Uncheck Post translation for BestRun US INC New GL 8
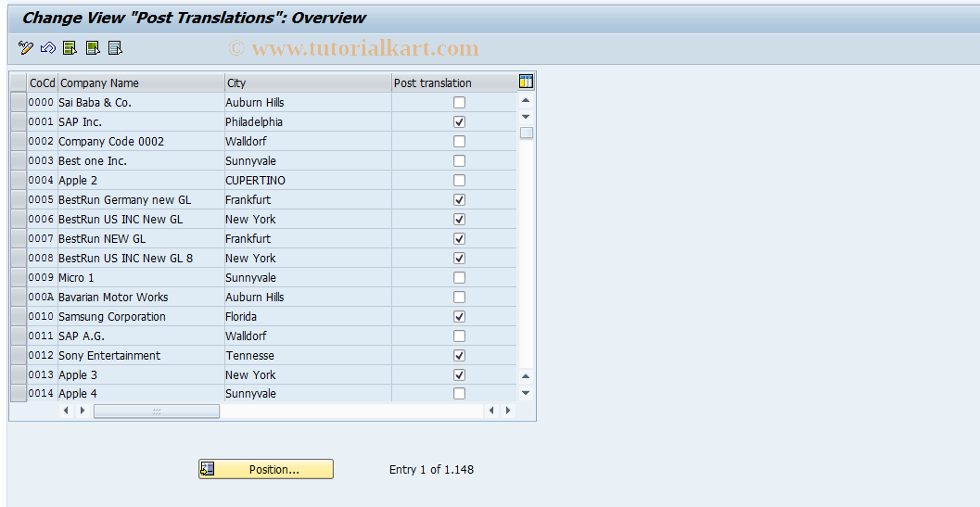Image resolution: width=980 pixels, height=507 pixels. [459, 258]
